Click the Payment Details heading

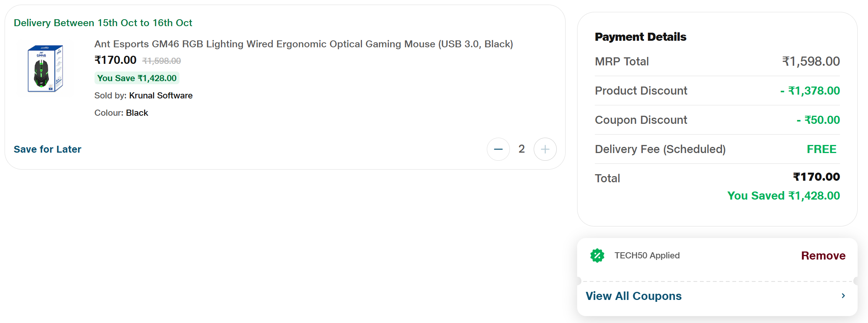pos(641,37)
